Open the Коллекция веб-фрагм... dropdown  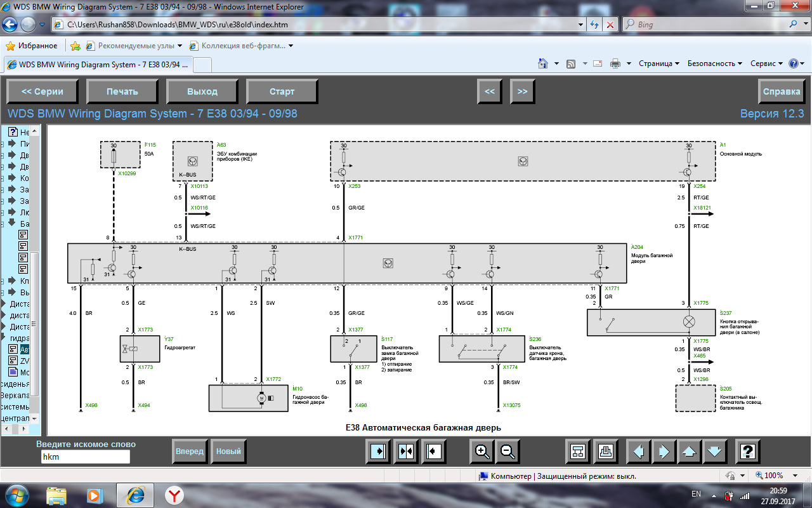[x=242, y=46]
